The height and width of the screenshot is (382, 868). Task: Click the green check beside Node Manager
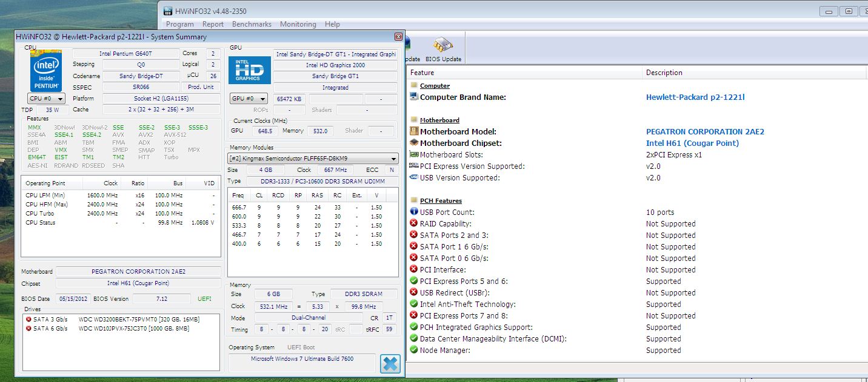click(x=414, y=350)
